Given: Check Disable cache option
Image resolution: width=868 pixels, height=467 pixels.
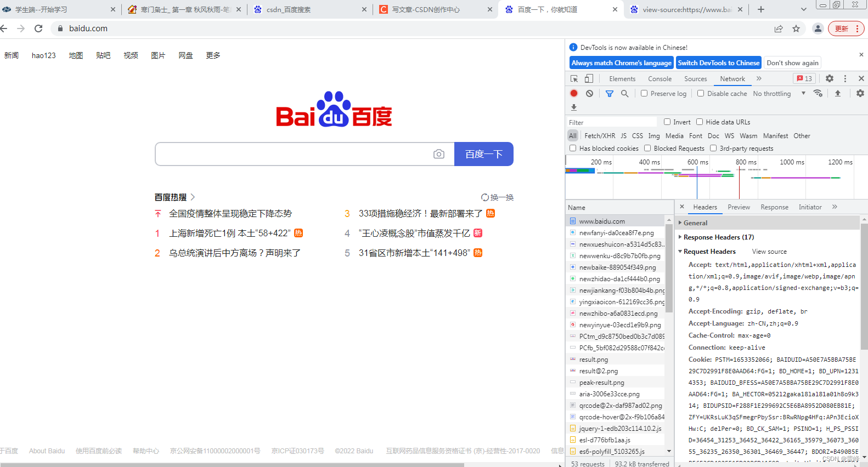Looking at the screenshot, I should (701, 93).
